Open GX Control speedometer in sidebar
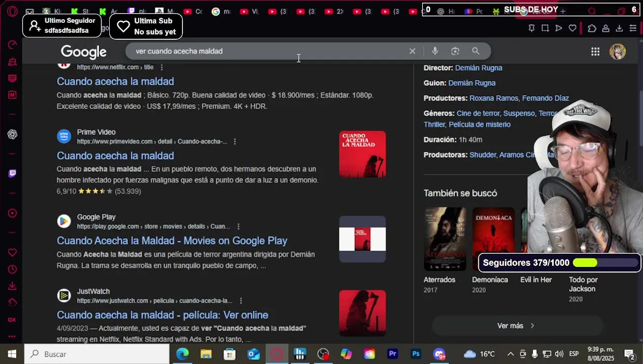The height and width of the screenshot is (364, 643). [x=12, y=45]
